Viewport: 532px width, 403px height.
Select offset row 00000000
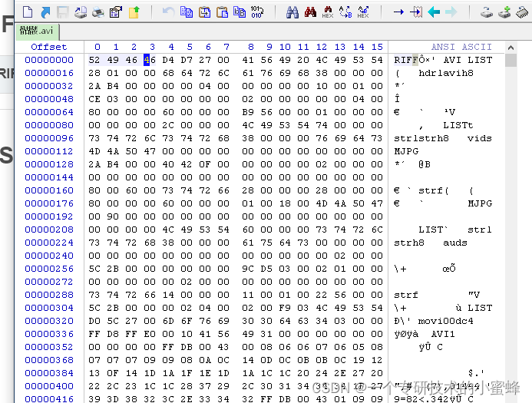coord(49,60)
